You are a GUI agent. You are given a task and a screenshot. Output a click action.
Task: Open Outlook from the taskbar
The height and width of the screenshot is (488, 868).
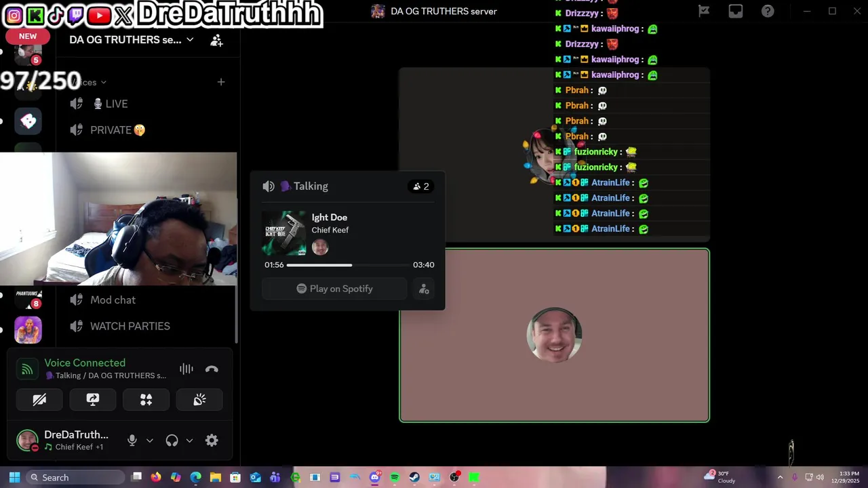[255, 478]
